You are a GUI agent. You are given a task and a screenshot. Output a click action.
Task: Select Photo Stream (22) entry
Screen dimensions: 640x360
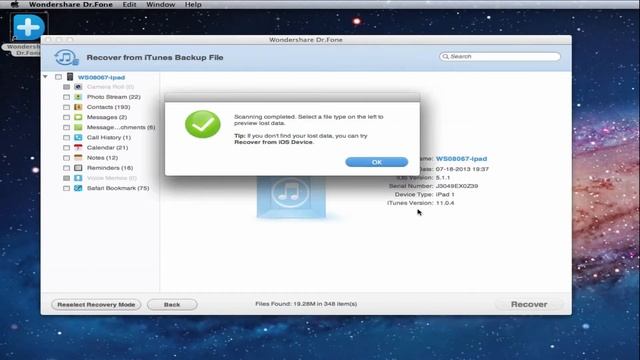(x=114, y=97)
